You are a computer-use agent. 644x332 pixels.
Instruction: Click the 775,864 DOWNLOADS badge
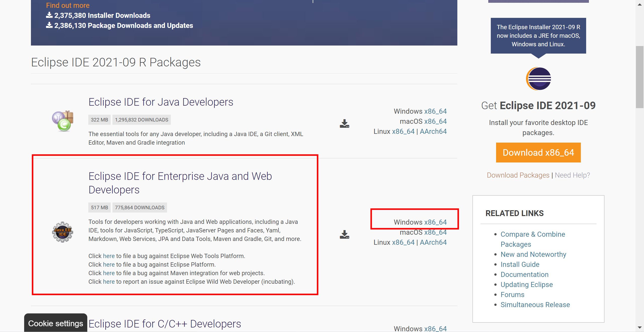click(x=140, y=207)
